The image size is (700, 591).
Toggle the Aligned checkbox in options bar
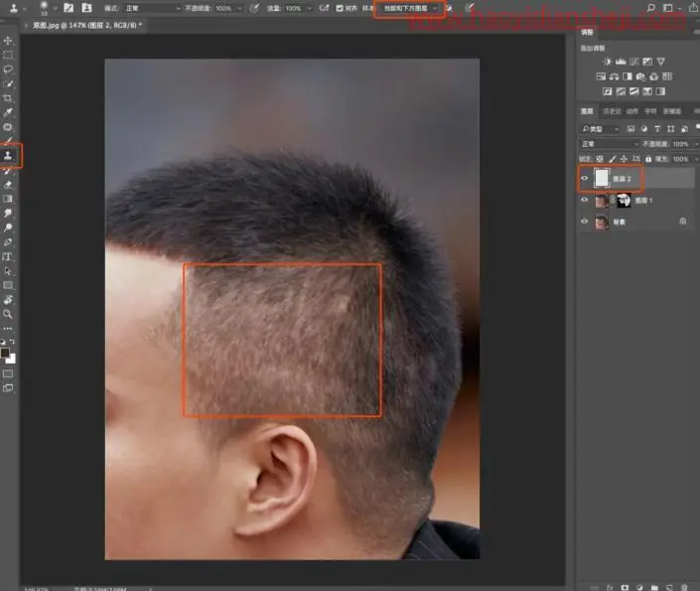340,8
